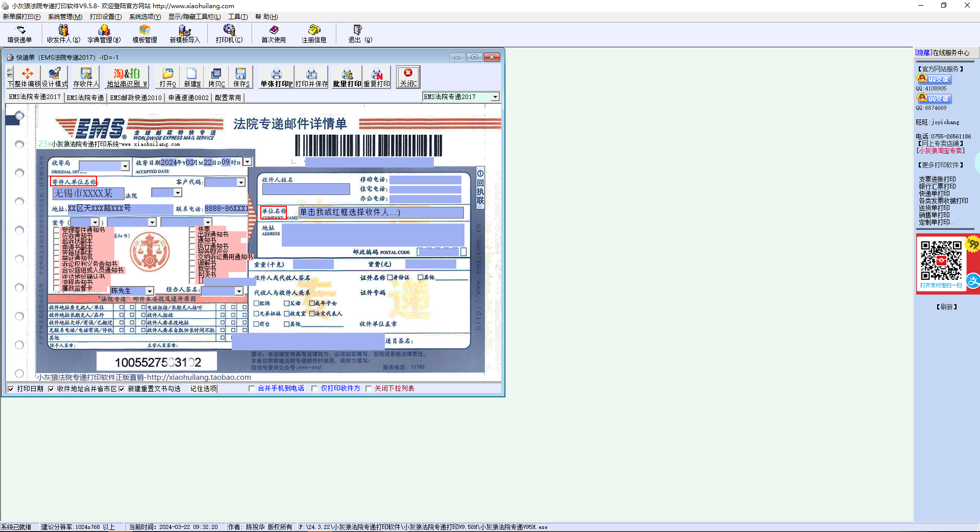Open 收发件人 sender and recipient manager

pos(64,34)
